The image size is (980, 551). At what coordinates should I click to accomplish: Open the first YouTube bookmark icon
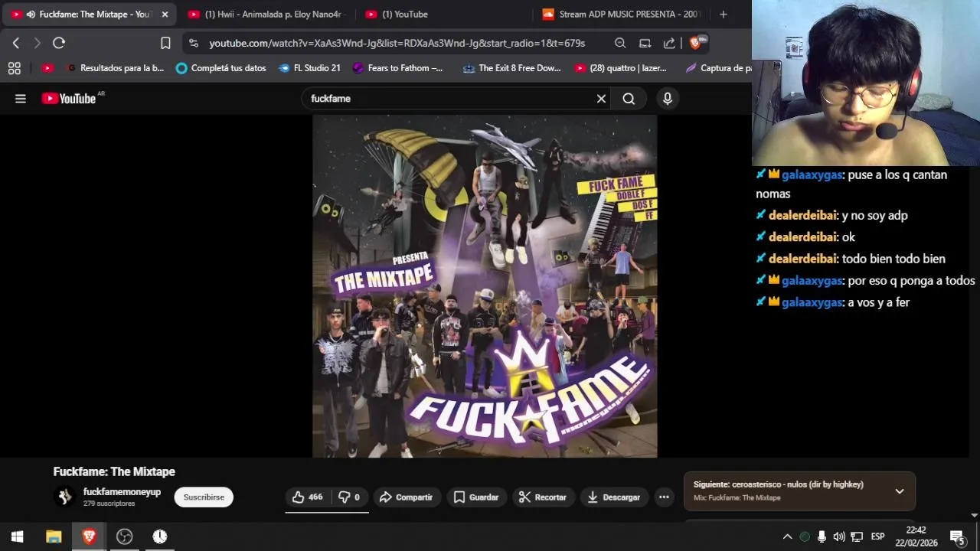coord(47,68)
